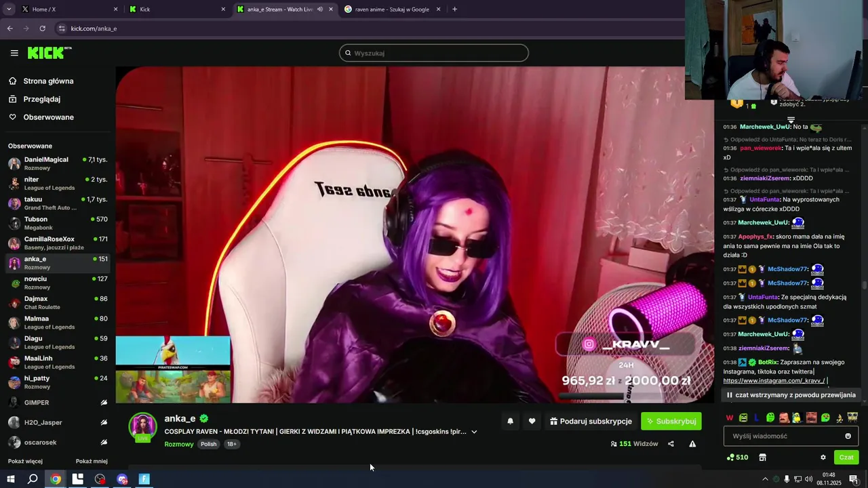Click the taskbar volume icon
This screenshot has height=488, width=868.
pos(808,479)
